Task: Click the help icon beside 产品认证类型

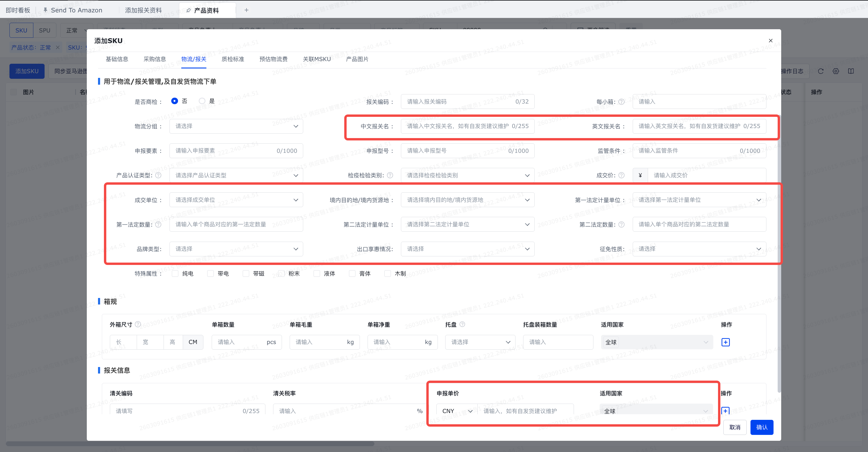Action: (x=158, y=175)
